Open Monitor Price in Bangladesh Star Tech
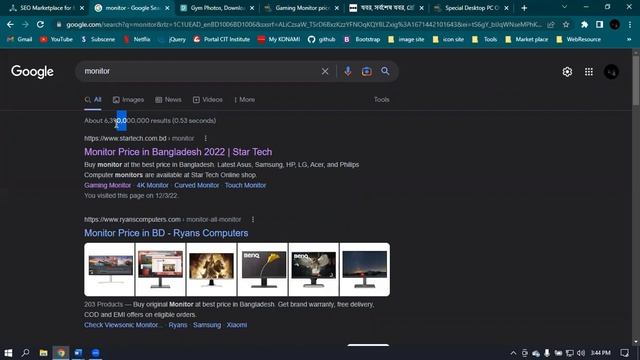The height and width of the screenshot is (360, 640). (x=178, y=152)
